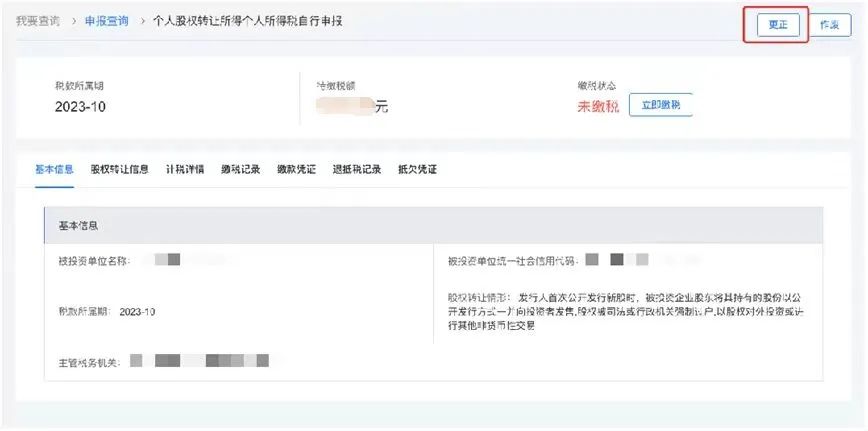Go back to 申报查询 in the breadcrumb
The height and width of the screenshot is (431, 868).
click(107, 22)
